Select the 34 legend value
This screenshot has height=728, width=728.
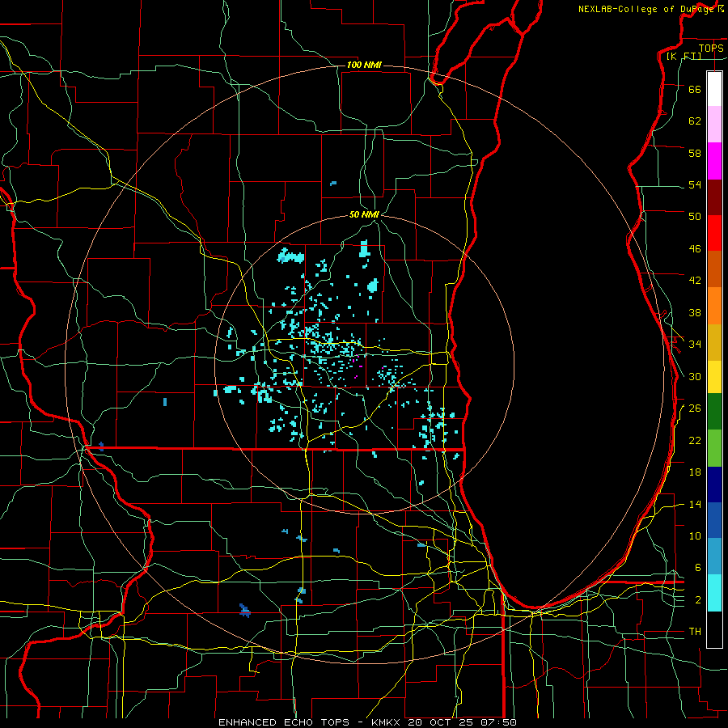(x=695, y=345)
